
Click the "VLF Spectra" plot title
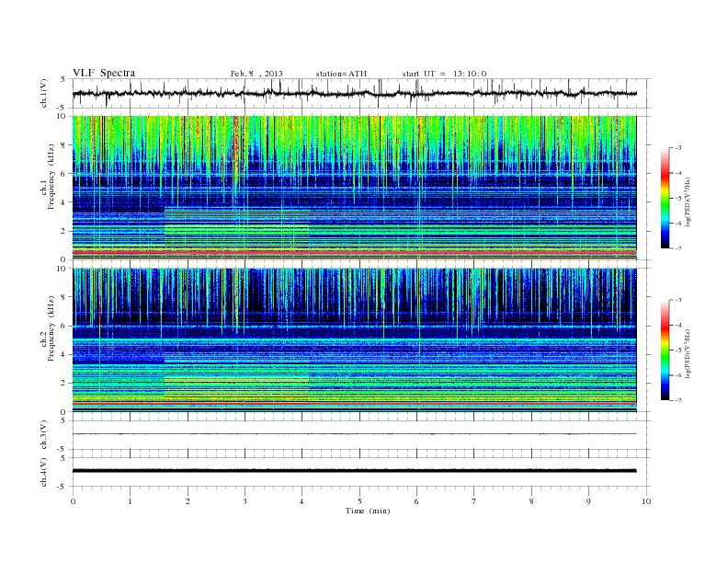(104, 73)
